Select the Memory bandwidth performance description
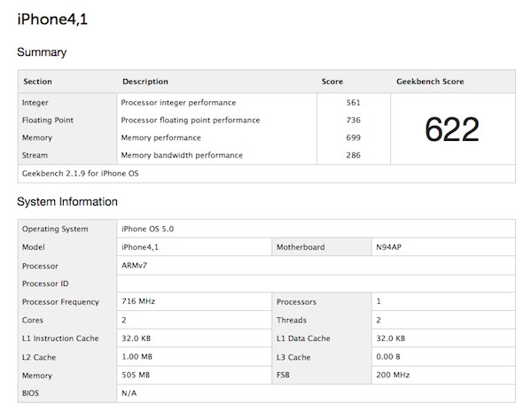This screenshot has height=412, width=532. (182, 155)
